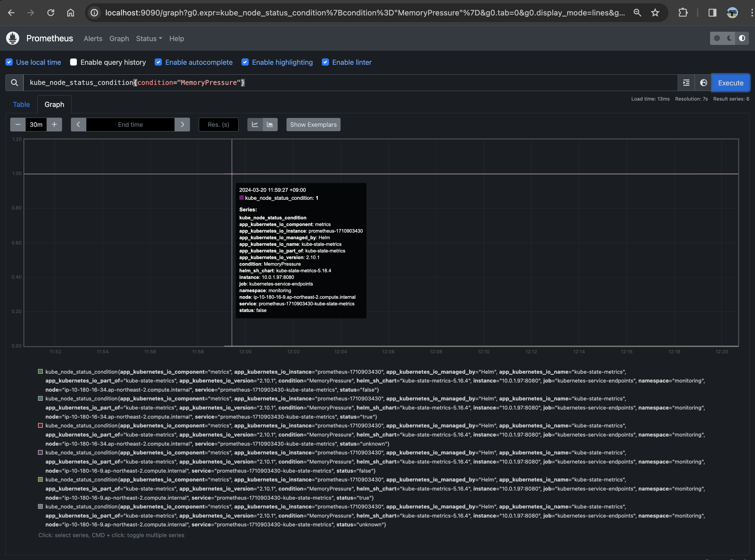The height and width of the screenshot is (560, 755).
Task: Click the green legend series swatch
Action: [x=40, y=371]
